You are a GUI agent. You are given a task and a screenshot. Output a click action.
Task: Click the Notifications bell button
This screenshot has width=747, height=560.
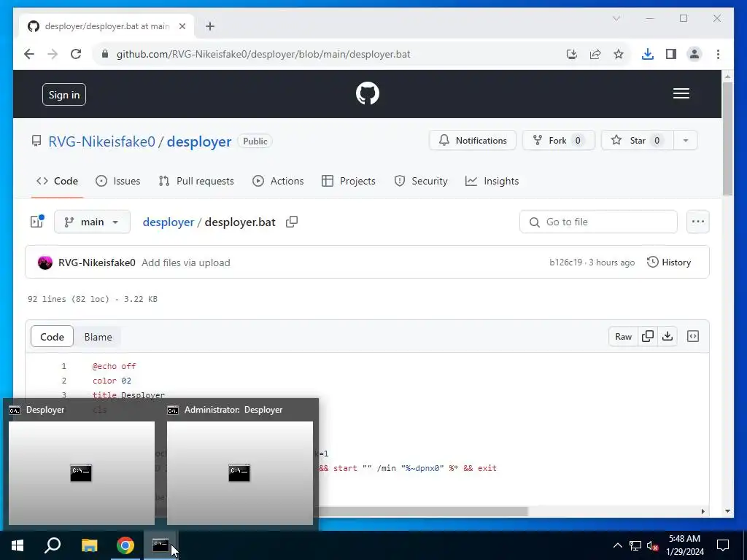click(x=472, y=141)
